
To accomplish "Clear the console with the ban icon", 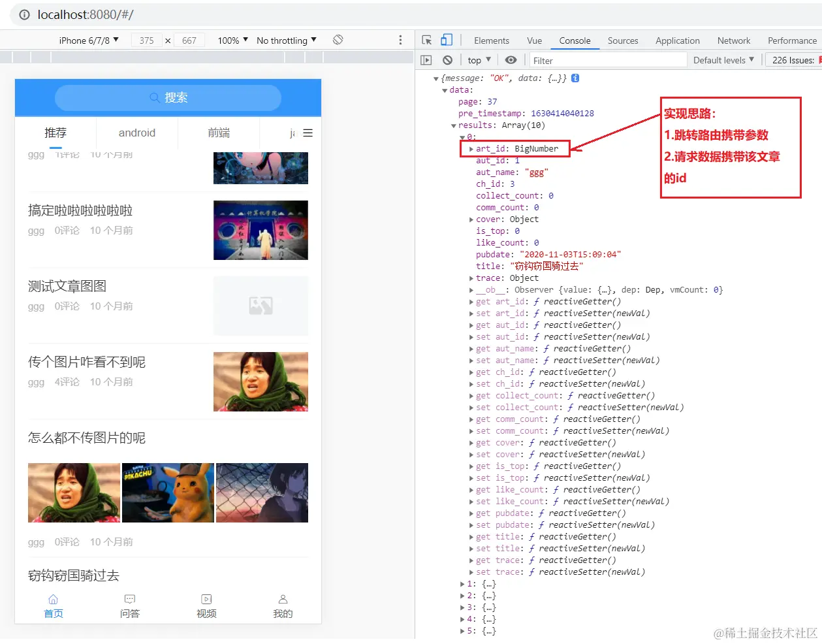I will [447, 60].
